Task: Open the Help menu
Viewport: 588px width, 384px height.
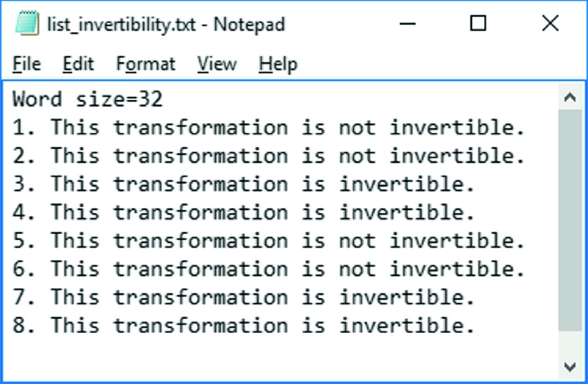Action: pyautogui.click(x=278, y=64)
